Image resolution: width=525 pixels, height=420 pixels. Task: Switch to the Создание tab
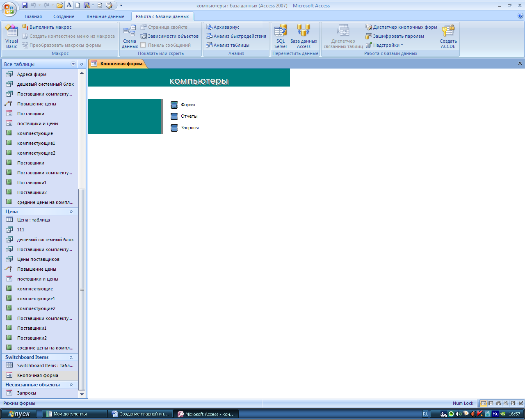[x=64, y=16]
